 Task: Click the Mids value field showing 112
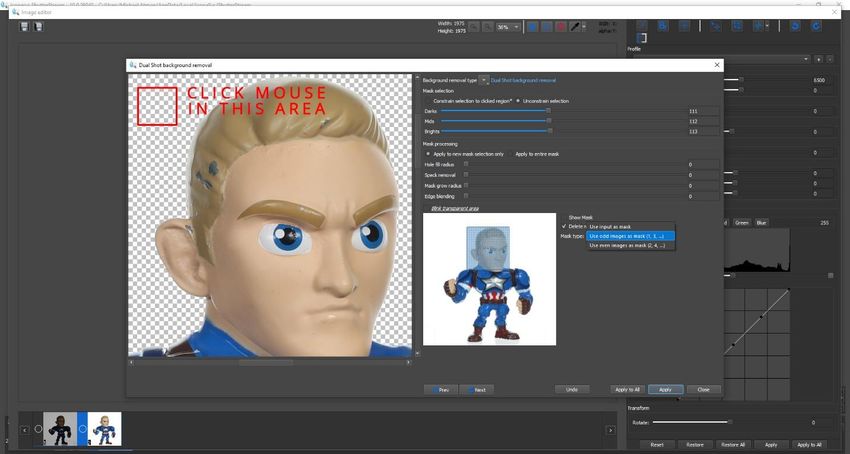click(703, 122)
